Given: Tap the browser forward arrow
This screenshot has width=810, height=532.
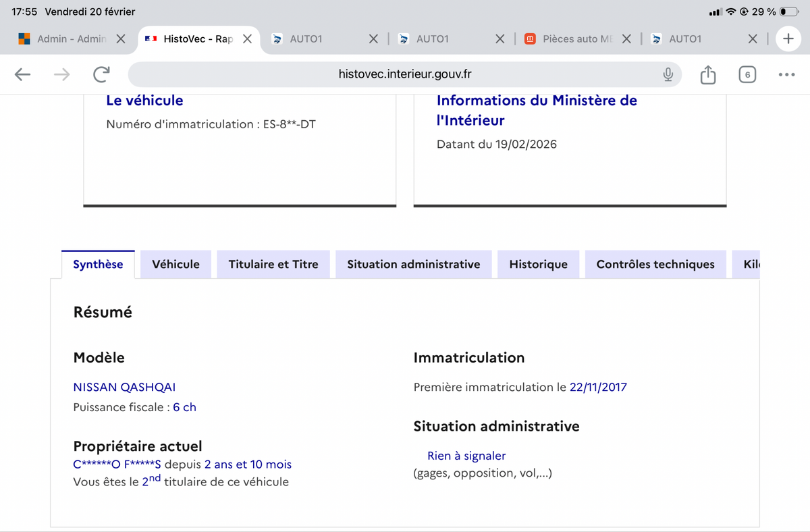Looking at the screenshot, I should pos(62,74).
